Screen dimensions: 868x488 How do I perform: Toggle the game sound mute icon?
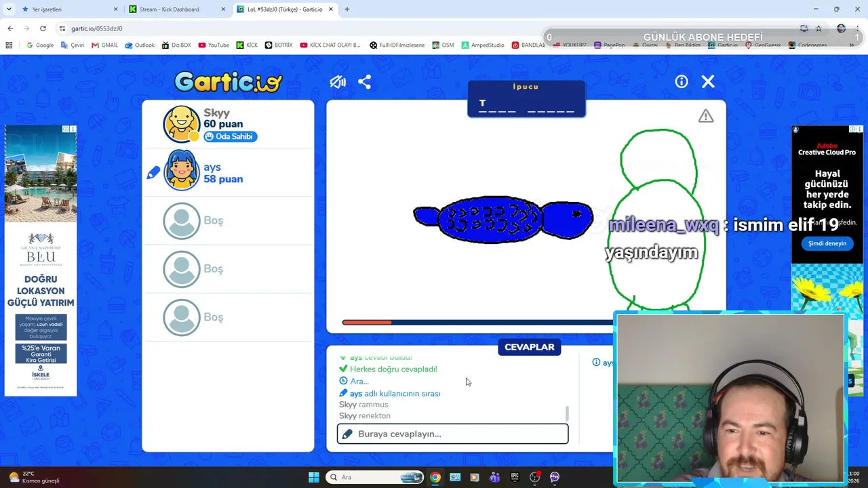pyautogui.click(x=338, y=82)
